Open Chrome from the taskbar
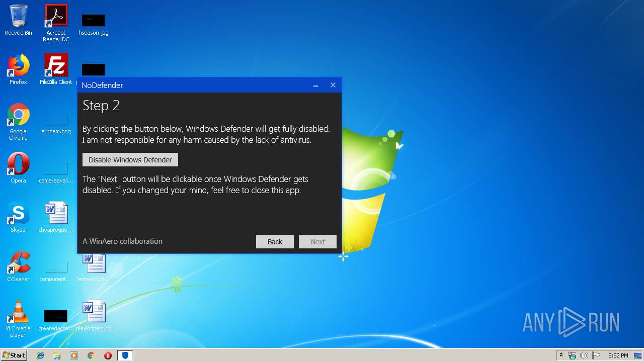The width and height of the screenshot is (644, 362). [x=91, y=355]
